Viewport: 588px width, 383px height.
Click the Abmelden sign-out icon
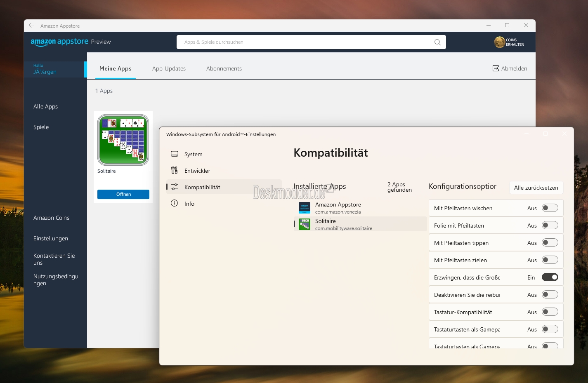pyautogui.click(x=496, y=68)
